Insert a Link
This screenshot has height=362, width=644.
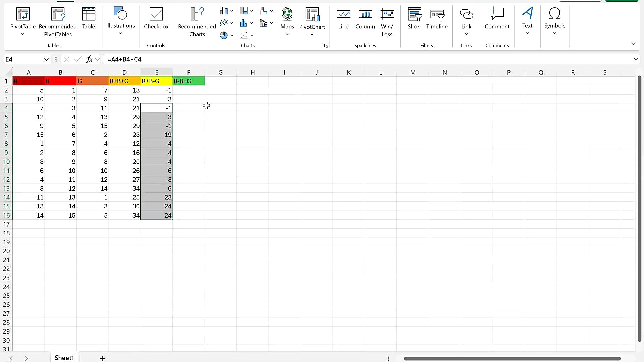[466, 21]
